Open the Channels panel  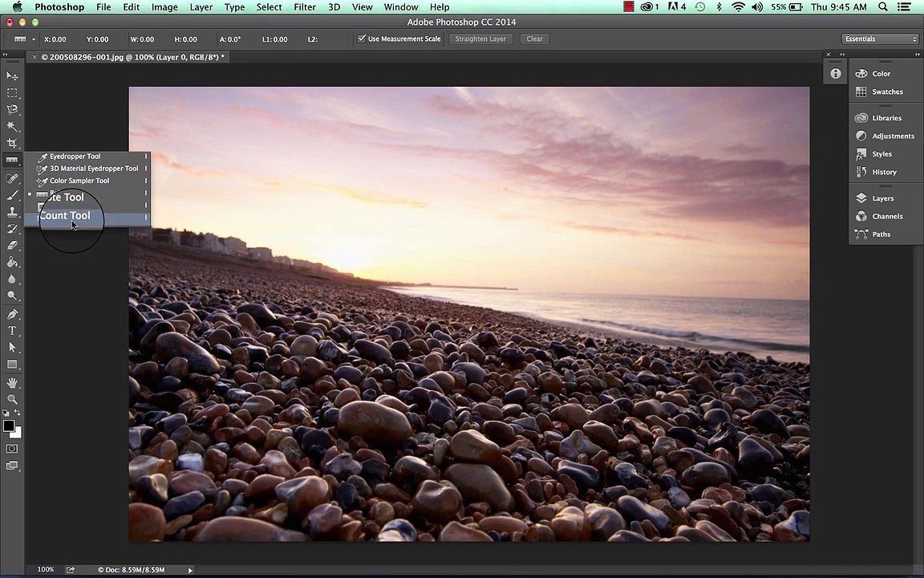tap(885, 217)
